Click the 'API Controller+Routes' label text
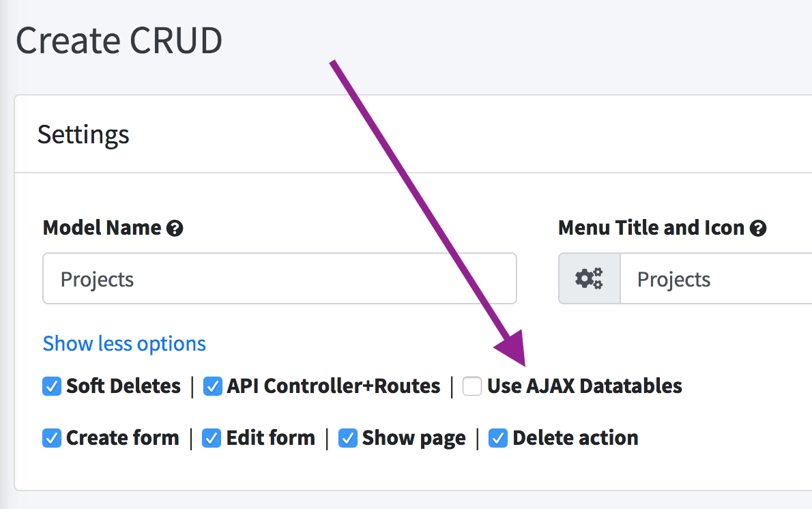The image size is (812, 509). click(x=334, y=386)
